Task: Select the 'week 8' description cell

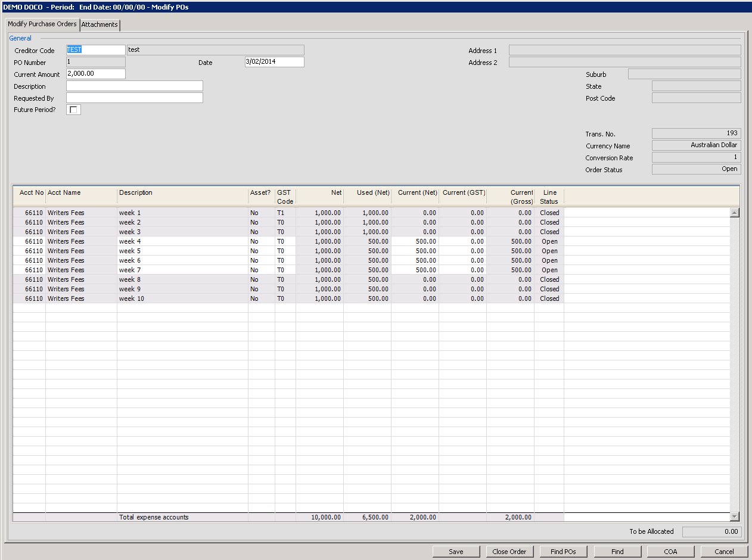Action: coord(183,279)
